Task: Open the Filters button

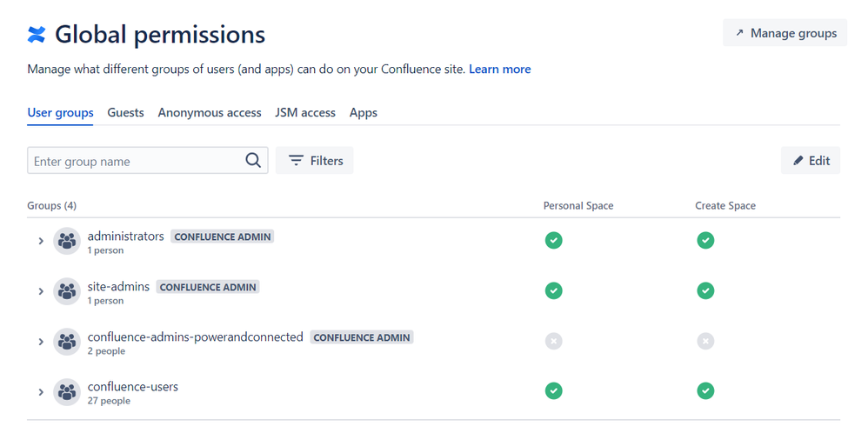Action: [315, 161]
